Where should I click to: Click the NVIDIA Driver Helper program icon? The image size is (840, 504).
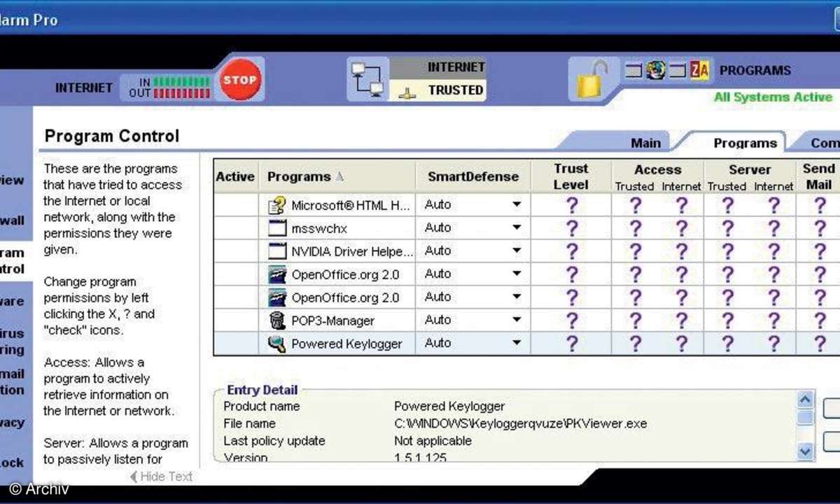278,251
